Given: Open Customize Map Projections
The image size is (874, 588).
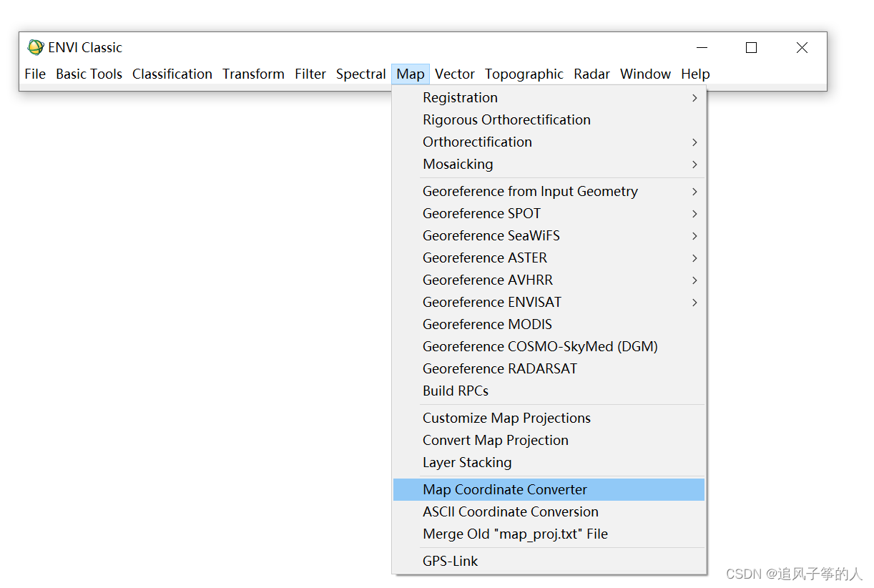Looking at the screenshot, I should tap(549, 418).
